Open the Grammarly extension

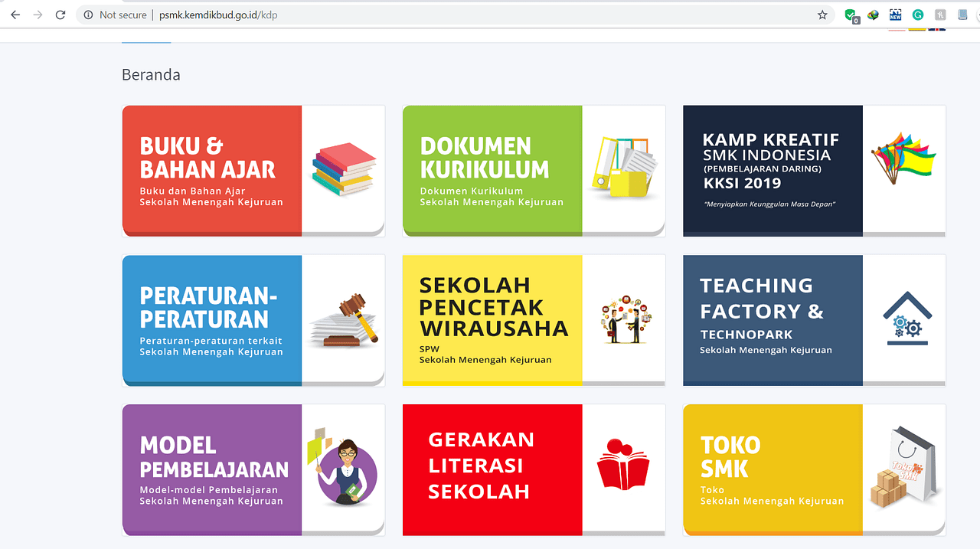(x=917, y=15)
